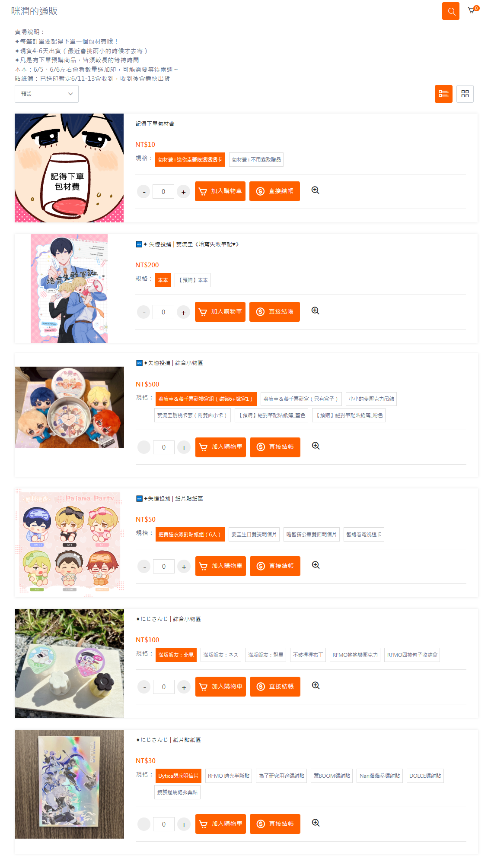
Task: Add 培育失敗筆記 book to cart
Action: [220, 312]
